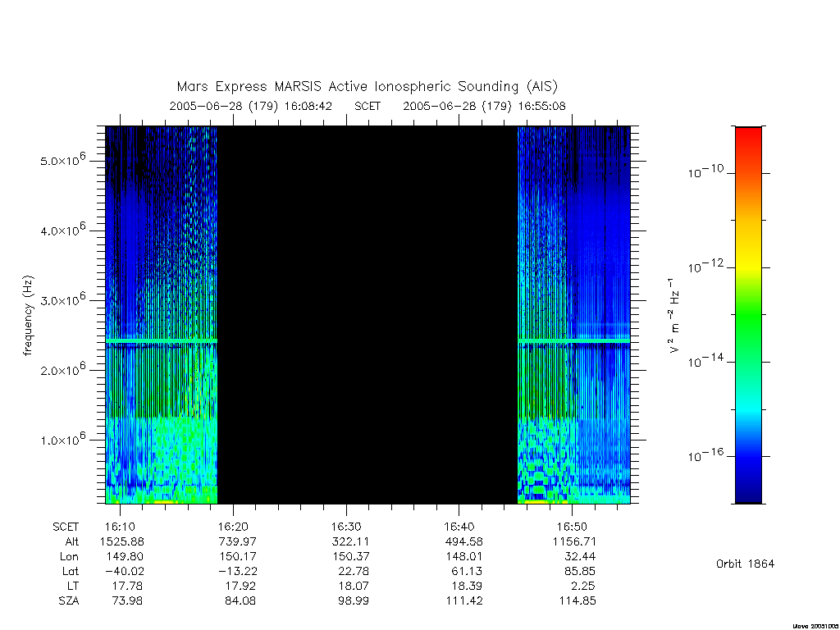Click the altitude value 494.58
840x630 pixels.
(464, 541)
